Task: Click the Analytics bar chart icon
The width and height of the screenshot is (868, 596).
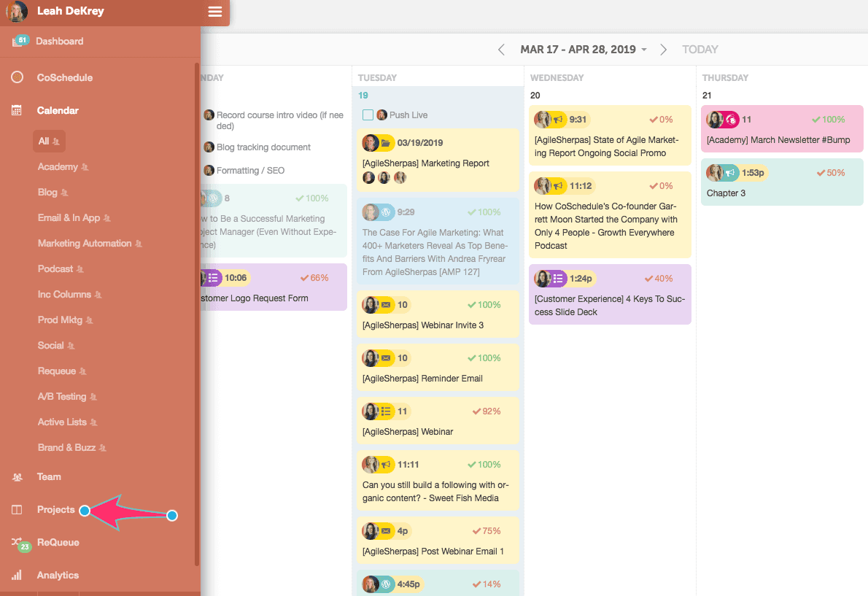Action: coord(17,575)
